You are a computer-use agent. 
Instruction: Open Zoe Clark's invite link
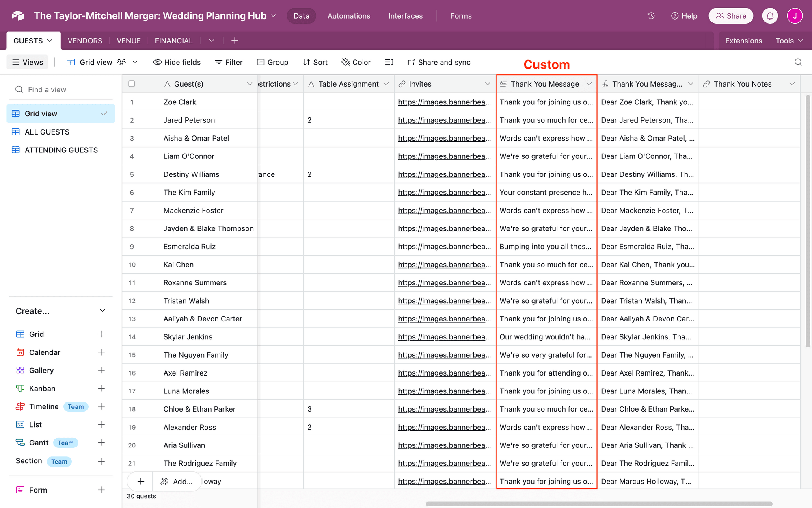pyautogui.click(x=444, y=102)
